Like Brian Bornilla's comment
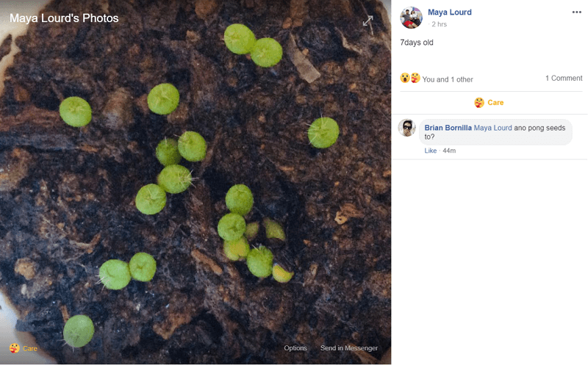Image resolution: width=588 pixels, height=365 pixels. (430, 151)
